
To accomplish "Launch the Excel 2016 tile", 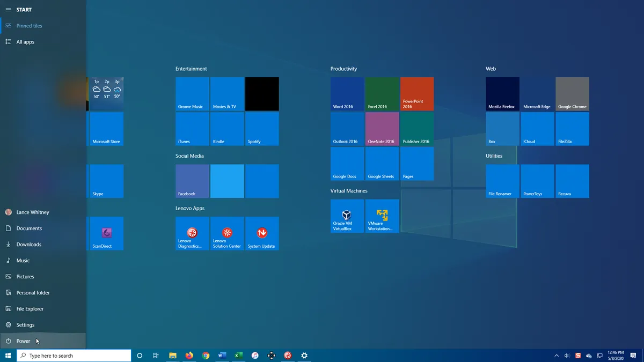I will coord(382,94).
